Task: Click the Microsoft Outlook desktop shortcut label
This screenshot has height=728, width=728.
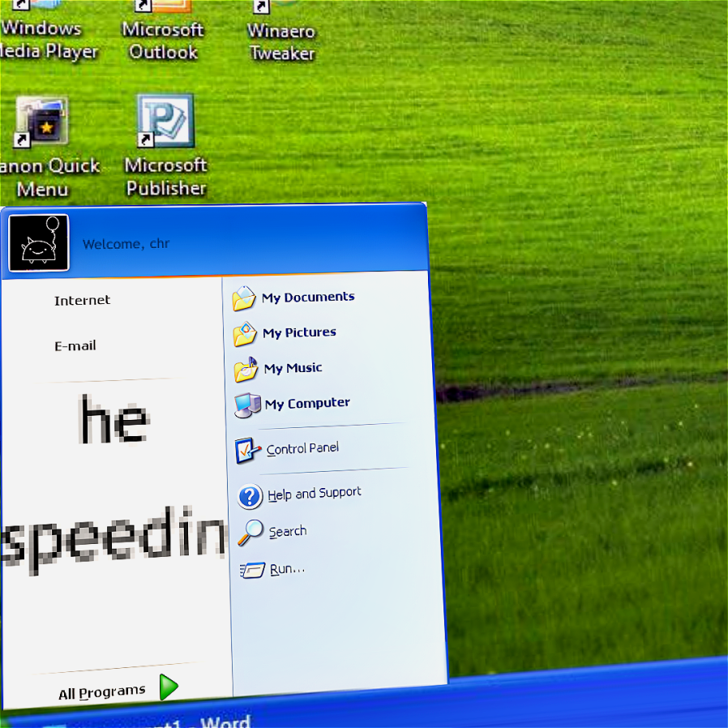Action: click(163, 41)
